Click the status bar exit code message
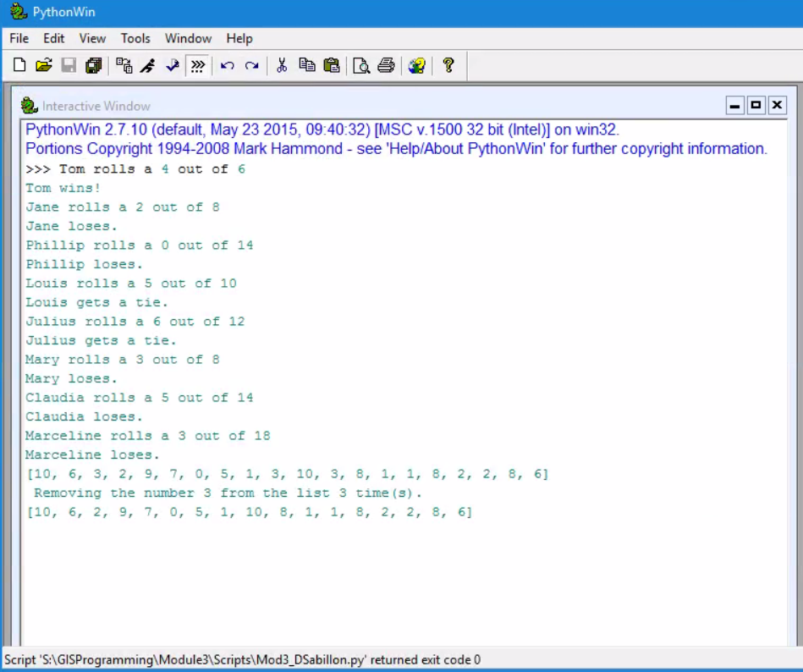The image size is (803, 672). 242,659
